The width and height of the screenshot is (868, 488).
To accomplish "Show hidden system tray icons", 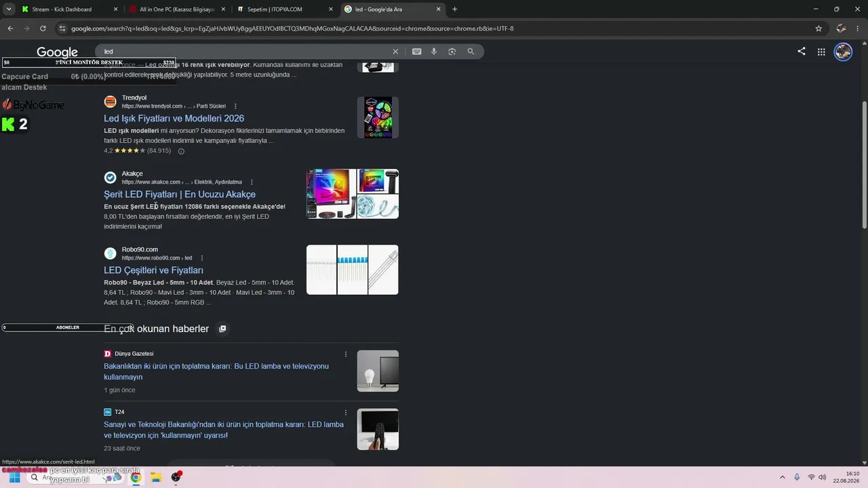I will point(782,477).
